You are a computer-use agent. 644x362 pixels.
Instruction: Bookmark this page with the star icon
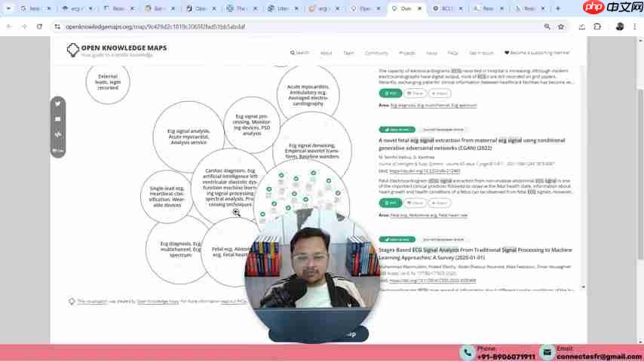click(561, 26)
